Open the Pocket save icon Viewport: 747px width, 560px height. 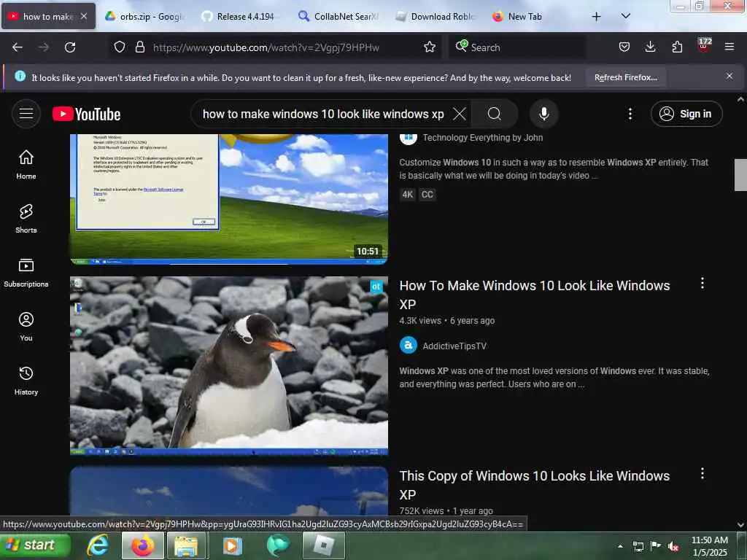[x=624, y=47]
